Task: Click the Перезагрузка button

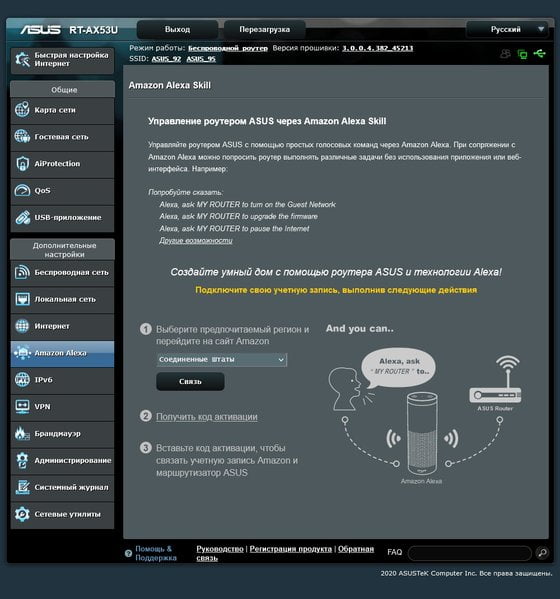Action: [264, 29]
